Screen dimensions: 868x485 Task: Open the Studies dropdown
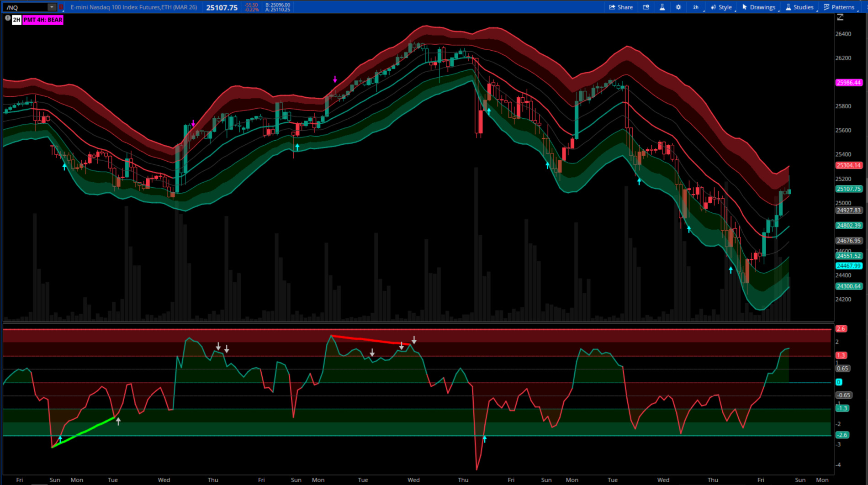pos(799,7)
